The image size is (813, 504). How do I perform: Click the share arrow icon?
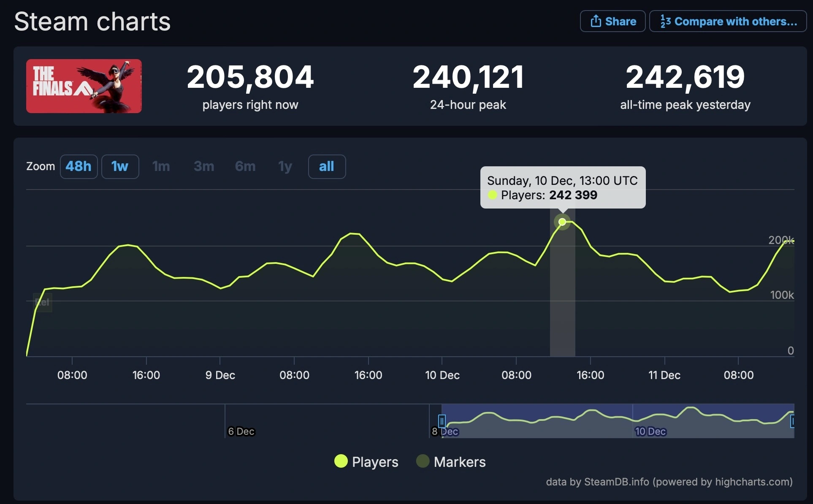596,21
